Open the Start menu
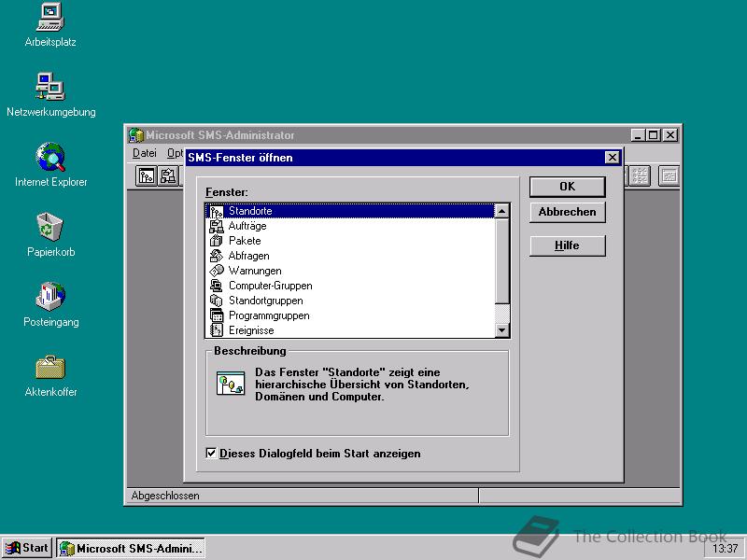This screenshot has width=747, height=560. click(28, 548)
